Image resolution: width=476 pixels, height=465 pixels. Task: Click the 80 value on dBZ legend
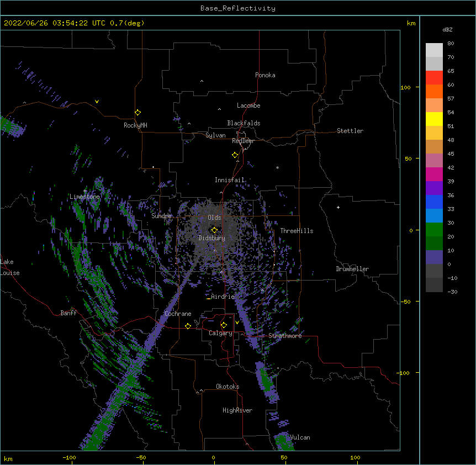[x=451, y=44]
